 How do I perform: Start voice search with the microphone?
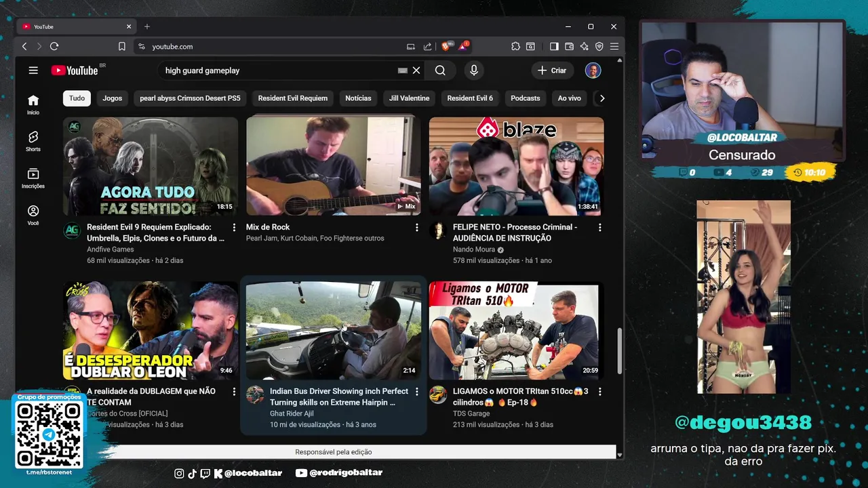click(474, 70)
